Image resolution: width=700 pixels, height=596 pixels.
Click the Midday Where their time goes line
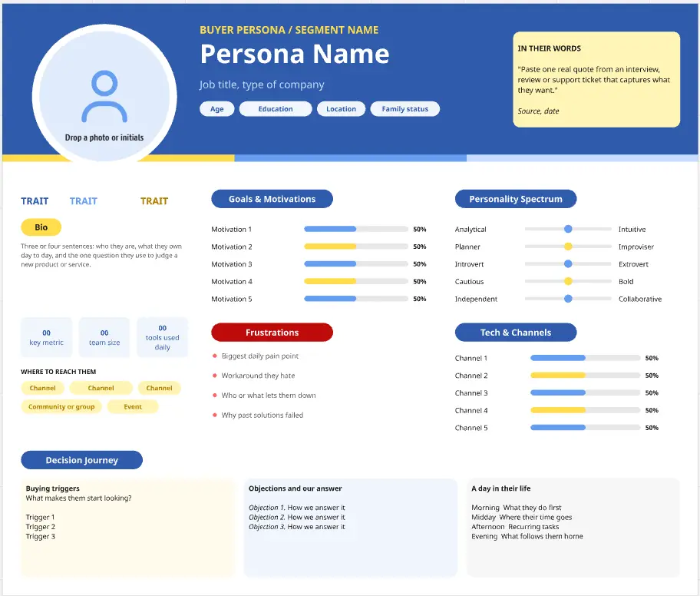coord(521,518)
